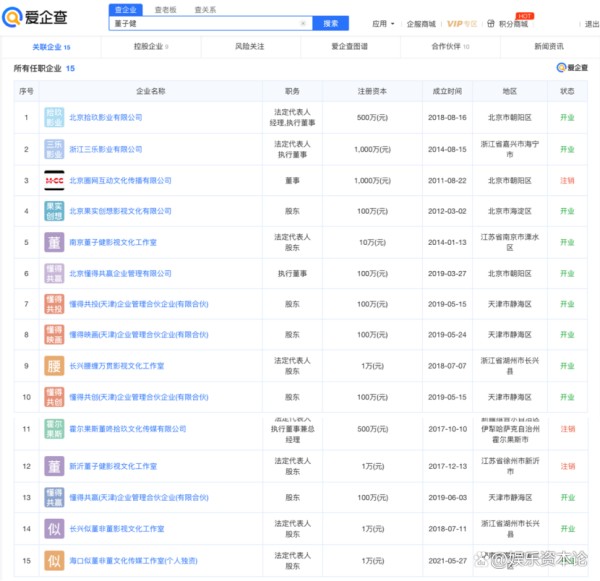600x581 pixels.
Task: Click the 状态 column header
Action: (x=567, y=91)
